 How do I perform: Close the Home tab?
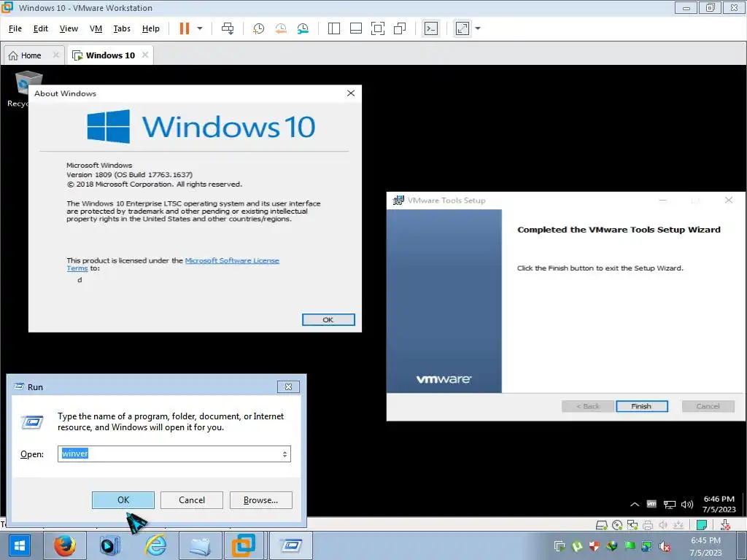[55, 55]
